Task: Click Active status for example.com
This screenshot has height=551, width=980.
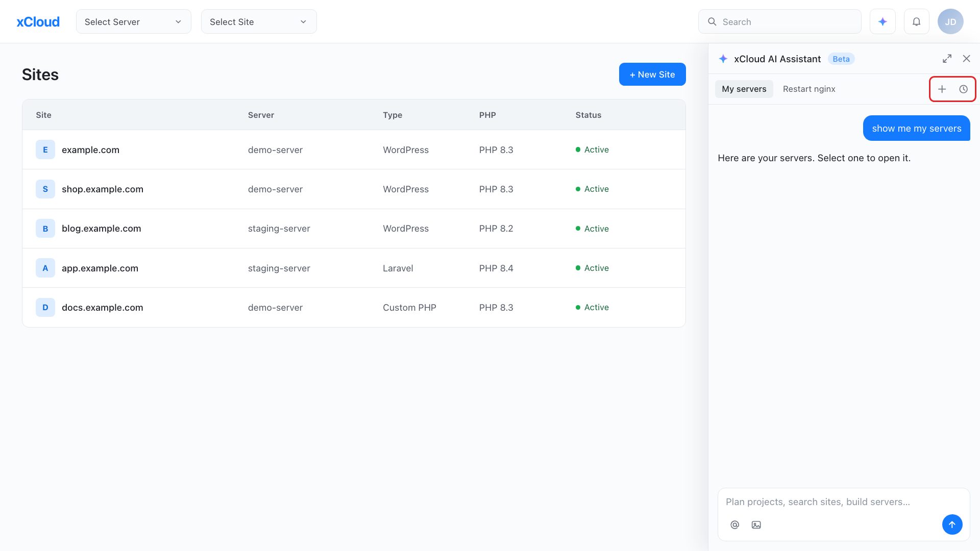Action: pos(592,149)
